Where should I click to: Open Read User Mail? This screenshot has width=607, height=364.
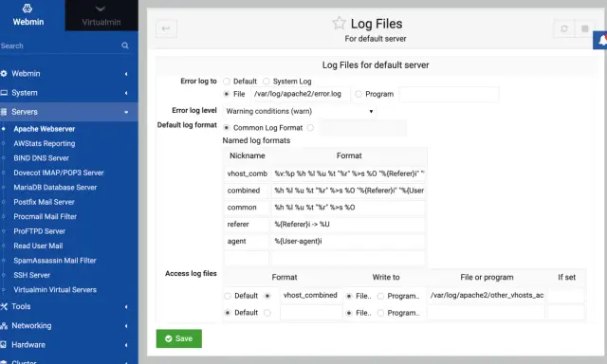coord(38,246)
